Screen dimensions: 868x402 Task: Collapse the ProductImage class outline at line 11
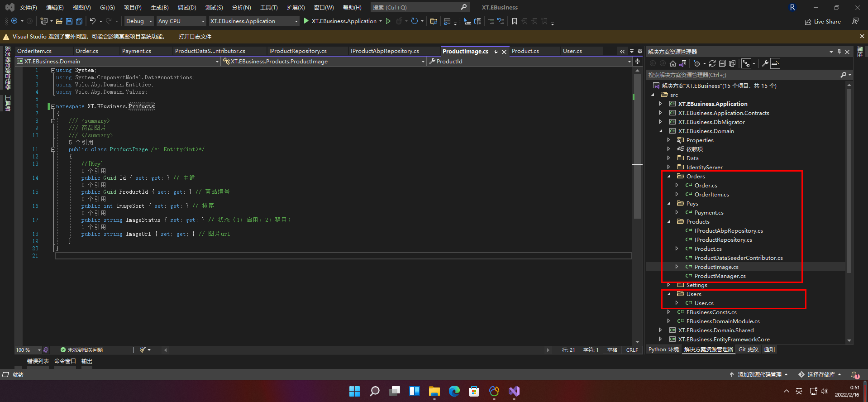53,149
